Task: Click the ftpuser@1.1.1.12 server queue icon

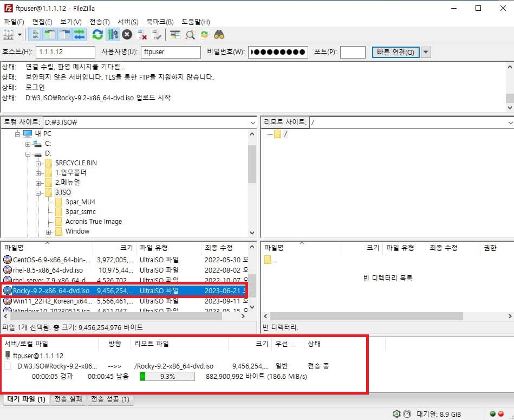Action: click(8, 356)
